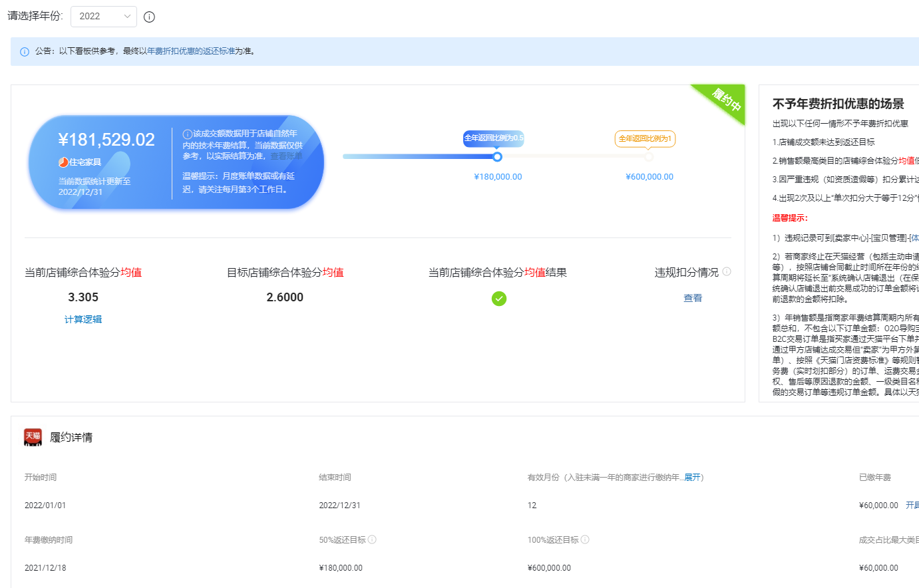Click the slider handle at ¥180,000.00
The width and height of the screenshot is (919, 588).
pos(497,157)
